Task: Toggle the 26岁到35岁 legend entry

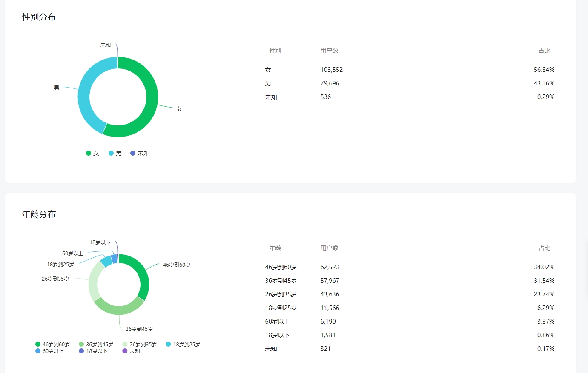Action: [139, 344]
